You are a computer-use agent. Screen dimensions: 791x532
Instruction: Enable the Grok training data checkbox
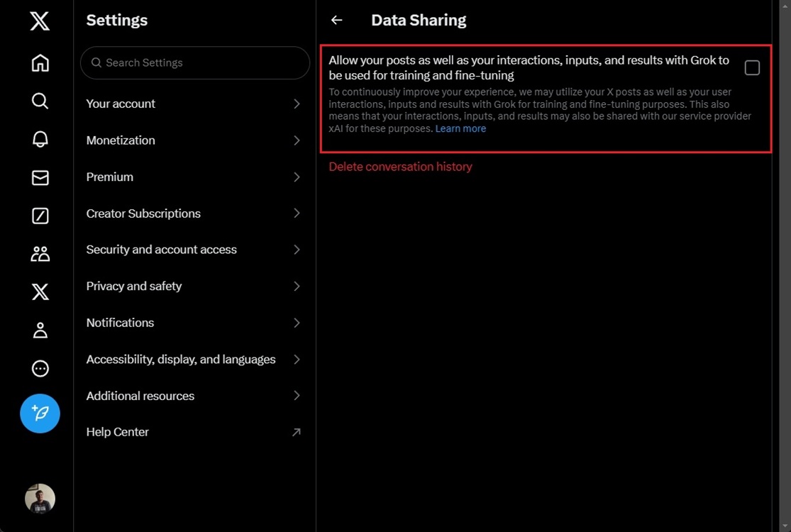[751, 67]
